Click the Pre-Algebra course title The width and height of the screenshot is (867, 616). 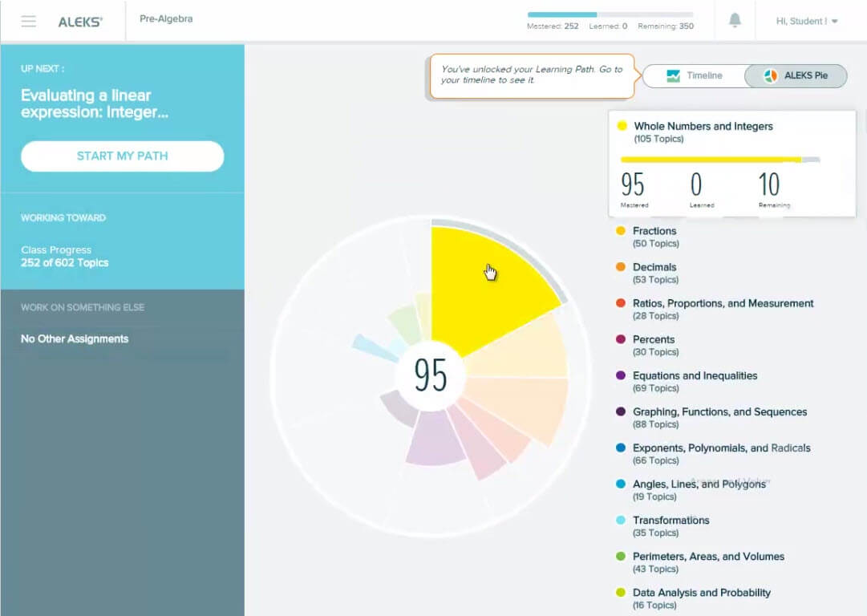pyautogui.click(x=166, y=18)
